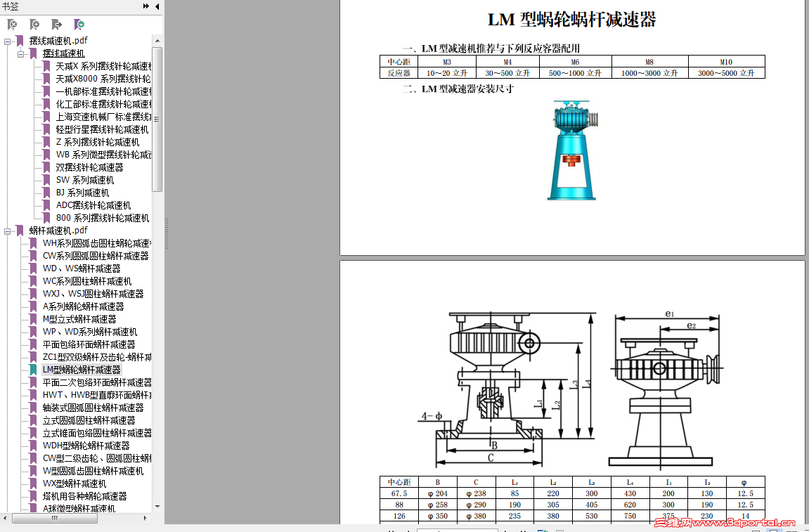809x532 pixels.
Task: Open bookmark SW 系列减速机
Action: 85,180
